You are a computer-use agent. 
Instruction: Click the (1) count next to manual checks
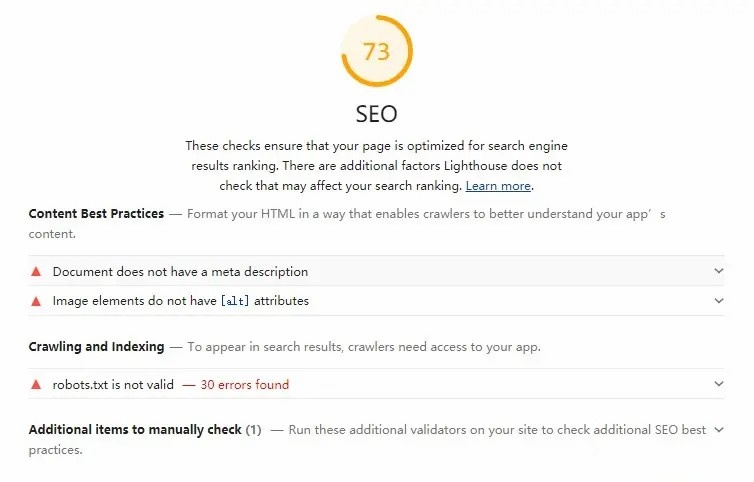pos(253,430)
